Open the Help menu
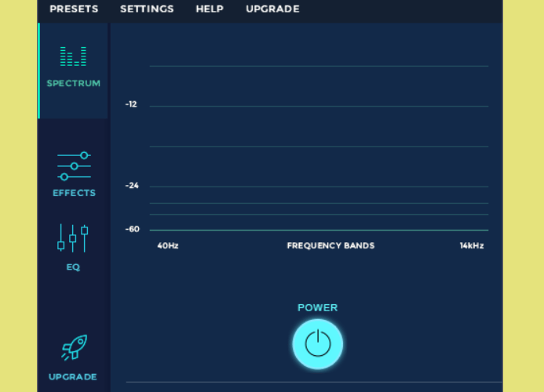 pos(210,9)
